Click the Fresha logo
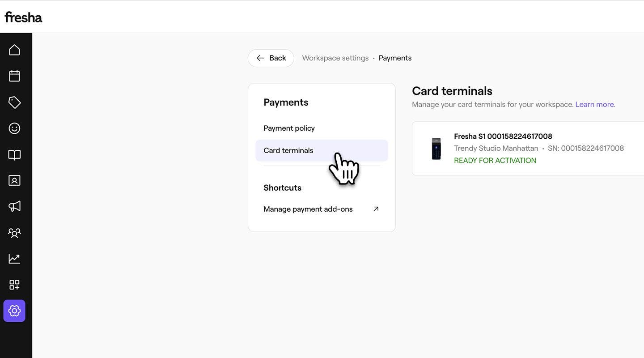Screen dimensions: 644x358 (23, 17)
